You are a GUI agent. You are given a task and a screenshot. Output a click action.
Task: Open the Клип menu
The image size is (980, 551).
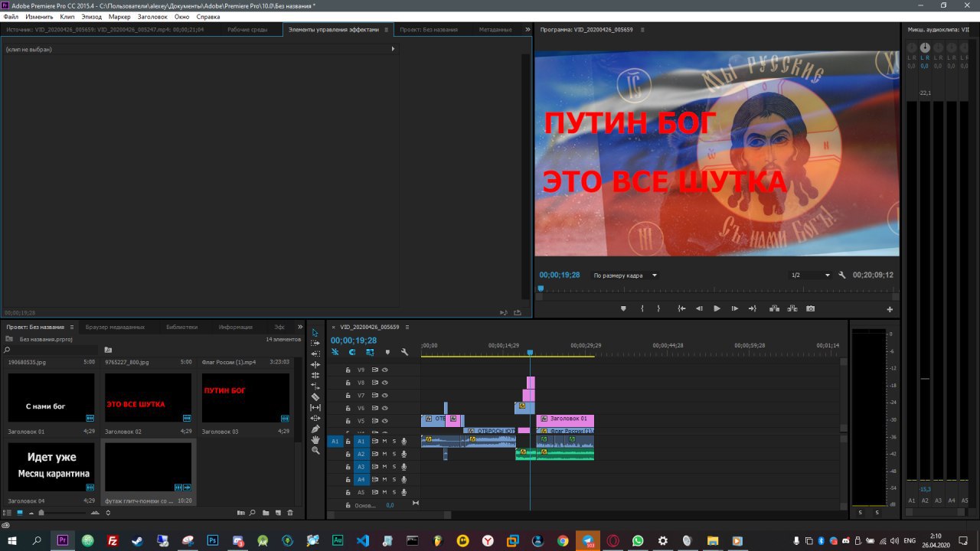[x=67, y=16]
